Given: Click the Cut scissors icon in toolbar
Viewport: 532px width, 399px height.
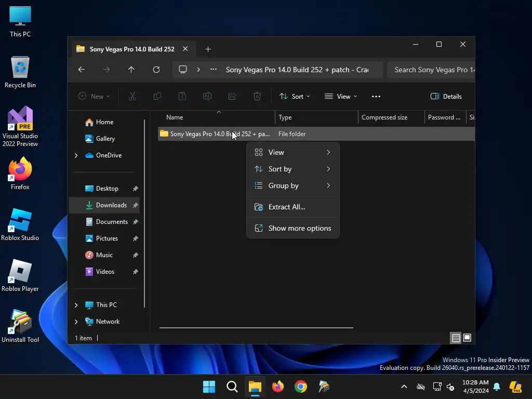Looking at the screenshot, I should (132, 96).
